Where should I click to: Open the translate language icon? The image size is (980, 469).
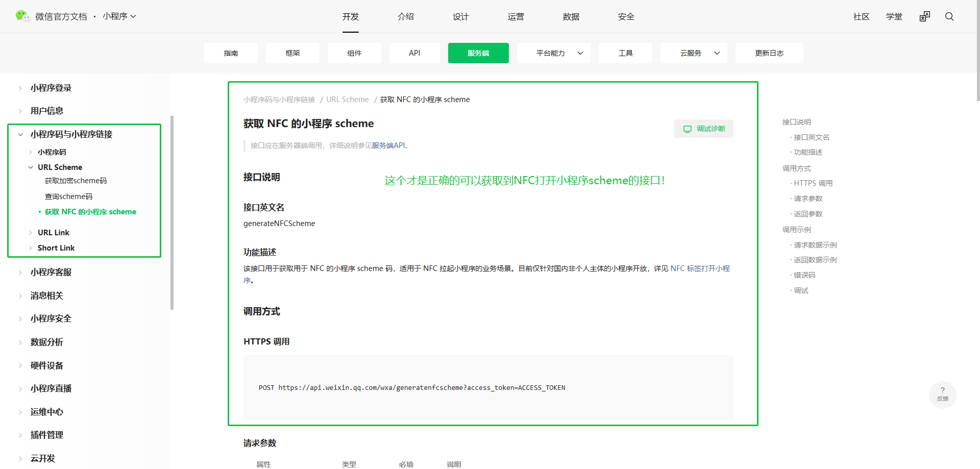tap(925, 16)
